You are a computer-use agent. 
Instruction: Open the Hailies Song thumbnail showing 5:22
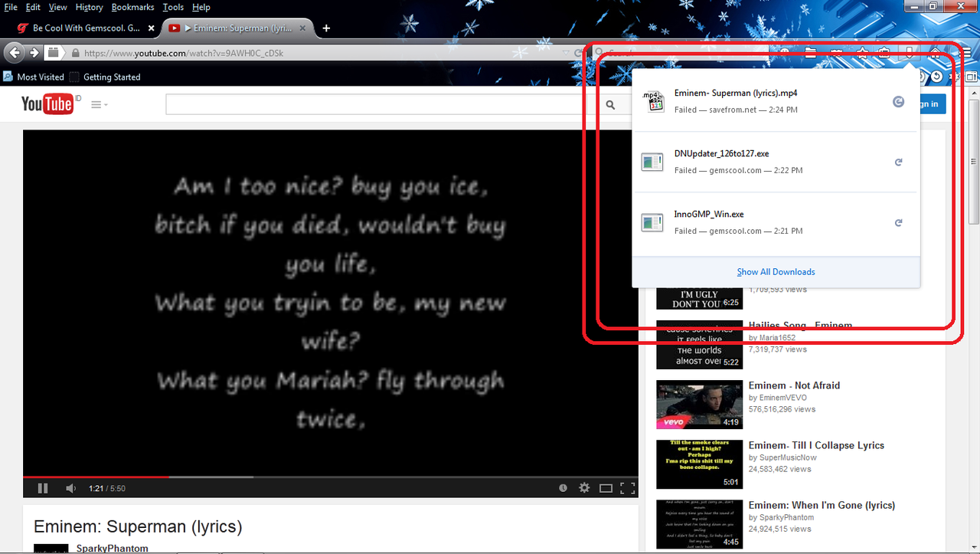coord(700,344)
